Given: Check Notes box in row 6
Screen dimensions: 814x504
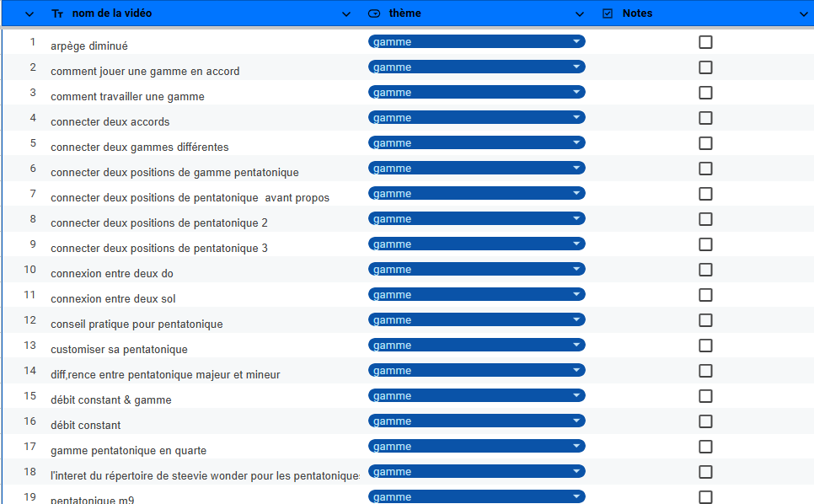Looking at the screenshot, I should [705, 169].
